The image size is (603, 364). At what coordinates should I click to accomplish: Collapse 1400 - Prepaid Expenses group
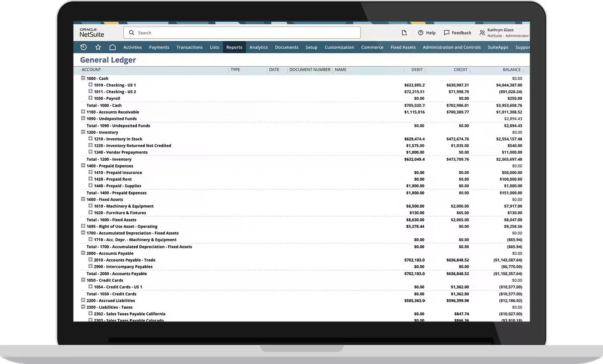click(83, 166)
